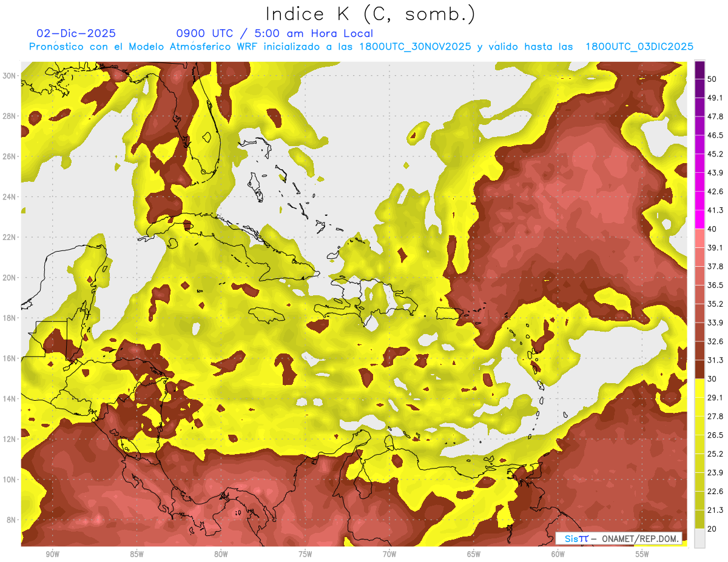Click the 55W longitude label
Image resolution: width=728 pixels, height=562 pixels.
tap(642, 554)
